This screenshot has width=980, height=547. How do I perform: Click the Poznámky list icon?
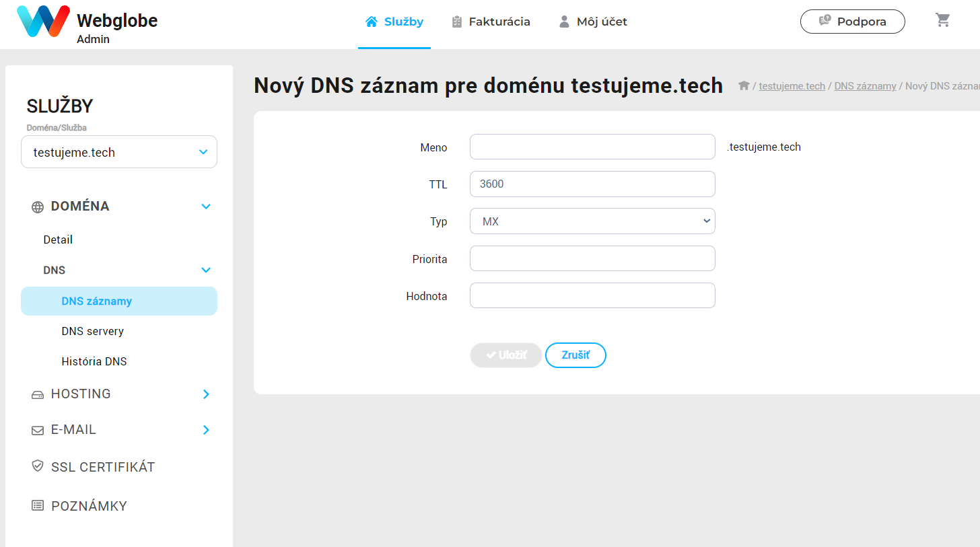[x=38, y=505]
